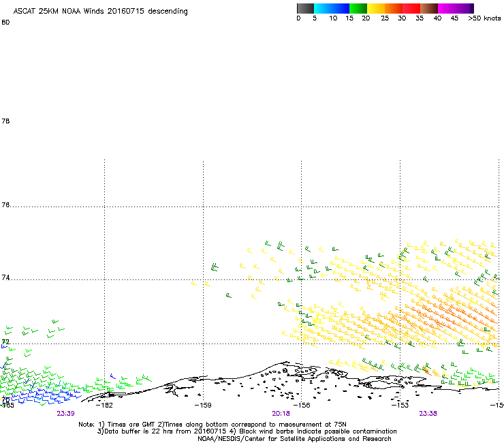
Task: Click the yellow 20-25 knots legend segment
Action: click(376, 8)
